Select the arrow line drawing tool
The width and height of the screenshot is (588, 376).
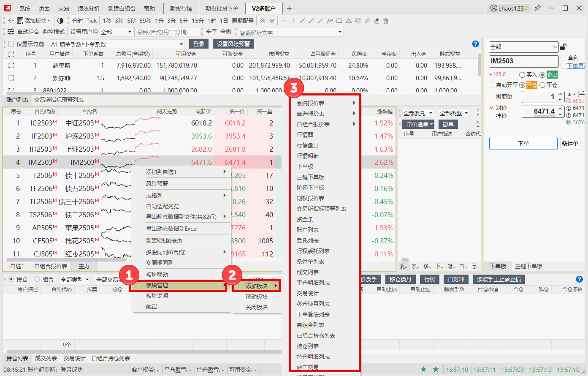[312, 21]
